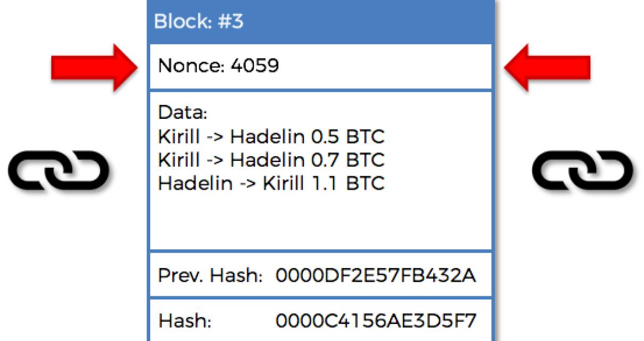This screenshot has width=644, height=341.
Task: Click the Kirill -> Hadelin 0.7 BTC transaction
Action: 271,160
